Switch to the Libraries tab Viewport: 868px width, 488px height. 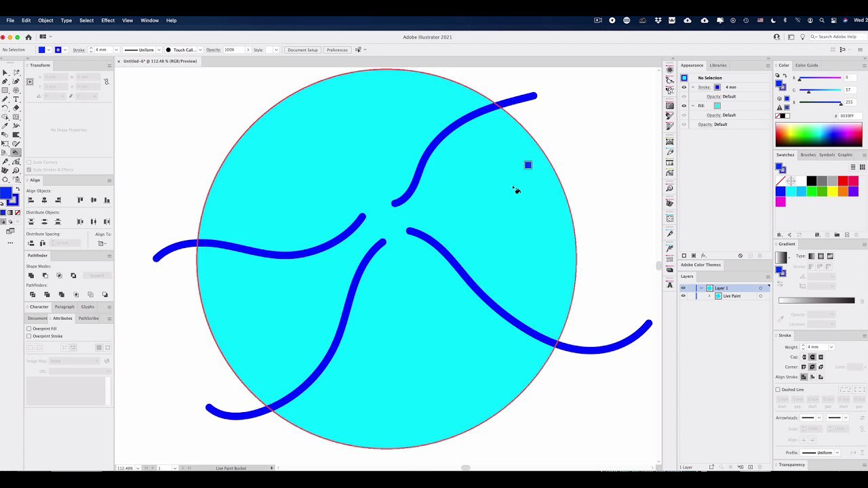(718, 65)
